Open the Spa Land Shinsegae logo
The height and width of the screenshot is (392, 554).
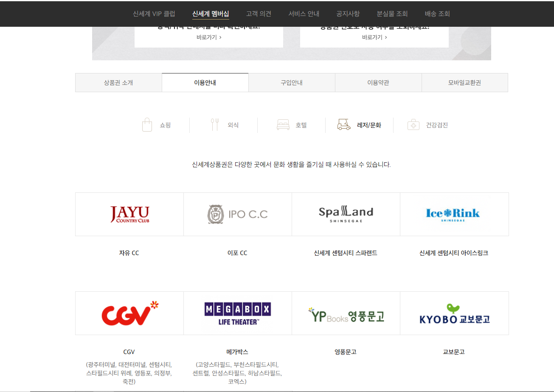coord(346,214)
